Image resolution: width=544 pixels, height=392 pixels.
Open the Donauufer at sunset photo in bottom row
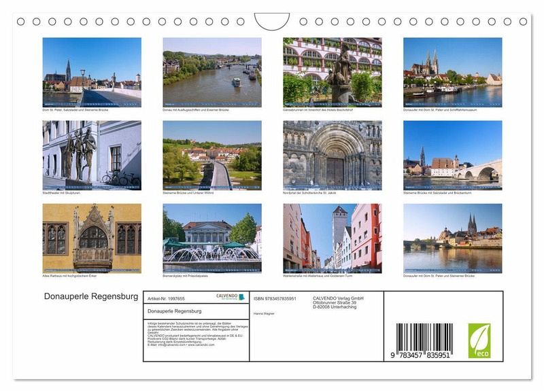coord(452,238)
